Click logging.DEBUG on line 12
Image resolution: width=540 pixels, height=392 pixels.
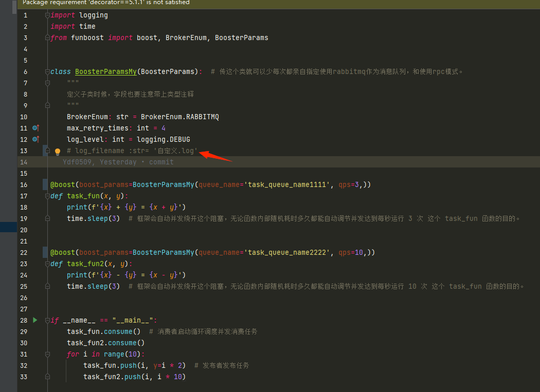163,139
